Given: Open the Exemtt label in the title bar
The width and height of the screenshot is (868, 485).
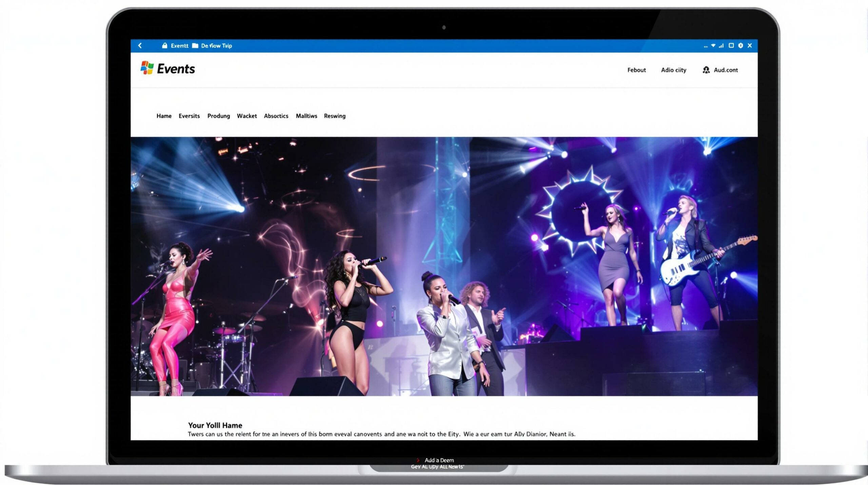Looking at the screenshot, I should pos(179,46).
